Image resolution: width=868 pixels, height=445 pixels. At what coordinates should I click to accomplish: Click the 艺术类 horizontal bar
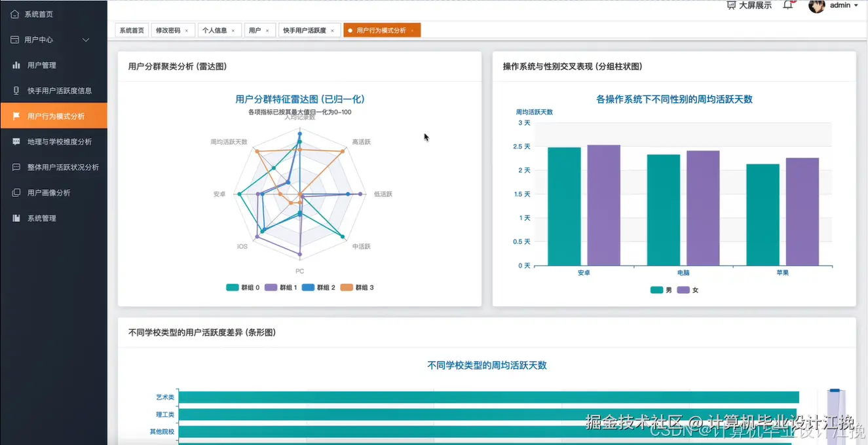[489, 397]
